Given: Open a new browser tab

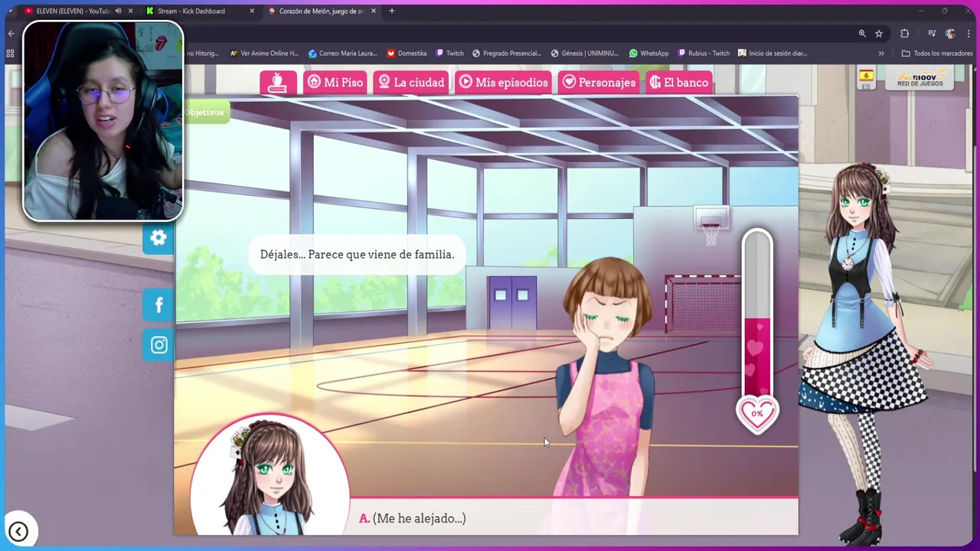Looking at the screenshot, I should tap(392, 11).
